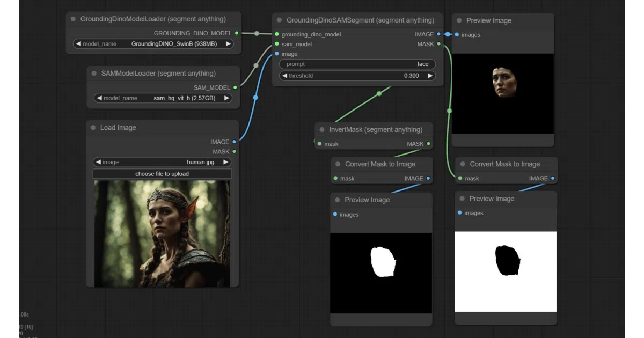The image size is (644, 338).
Task: Click the IMAGE output socket of Load Image
Action: click(x=234, y=142)
